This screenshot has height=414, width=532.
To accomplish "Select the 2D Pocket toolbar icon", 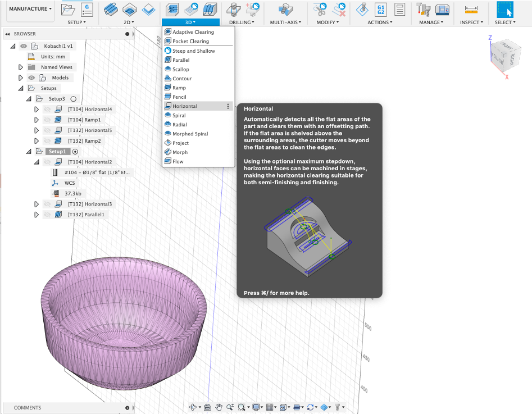I will click(x=129, y=10).
